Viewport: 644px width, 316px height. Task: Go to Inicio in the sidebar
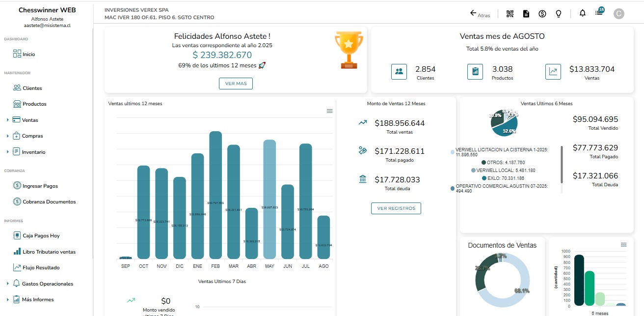[28, 54]
